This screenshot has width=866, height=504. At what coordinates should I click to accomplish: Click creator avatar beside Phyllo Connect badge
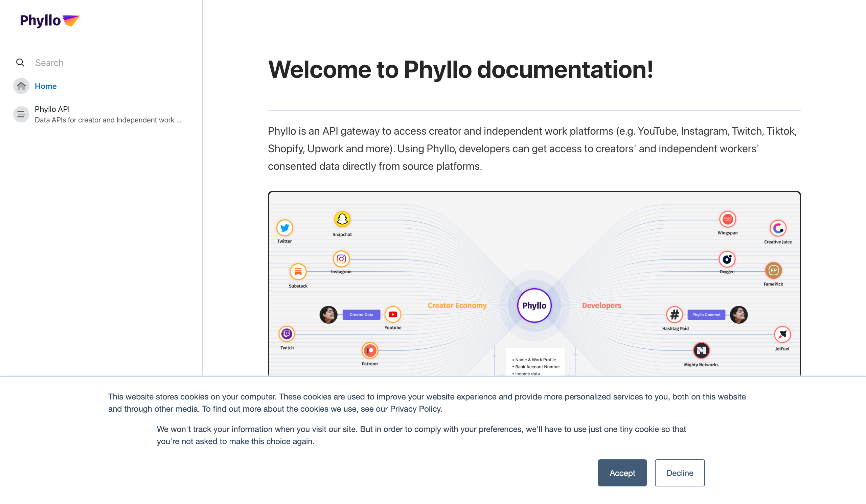click(x=738, y=315)
